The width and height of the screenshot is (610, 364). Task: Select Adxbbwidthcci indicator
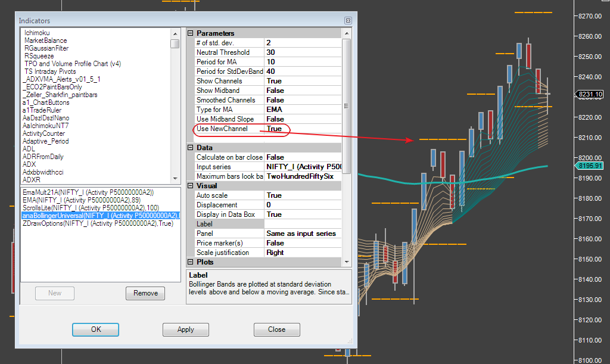click(x=43, y=172)
